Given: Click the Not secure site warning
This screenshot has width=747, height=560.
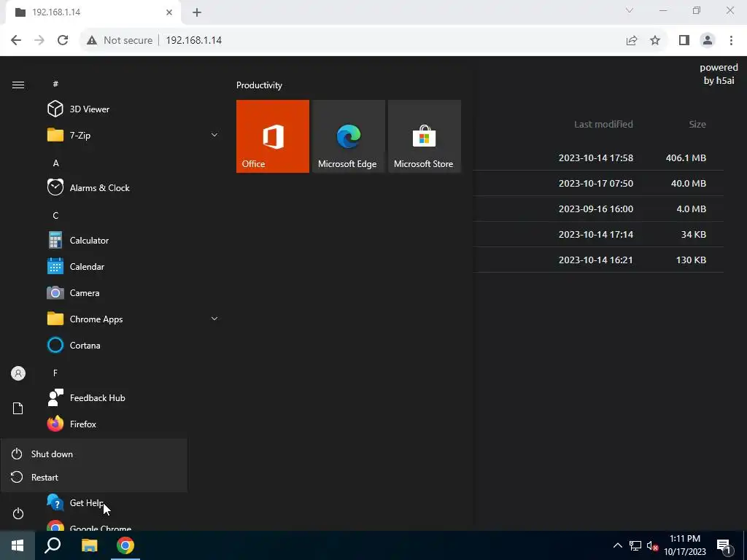Looking at the screenshot, I should coord(120,40).
